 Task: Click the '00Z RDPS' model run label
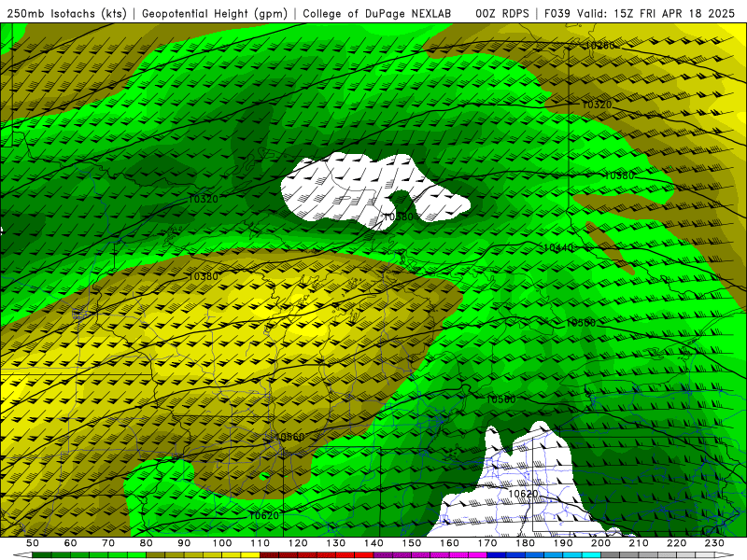pyautogui.click(x=502, y=14)
